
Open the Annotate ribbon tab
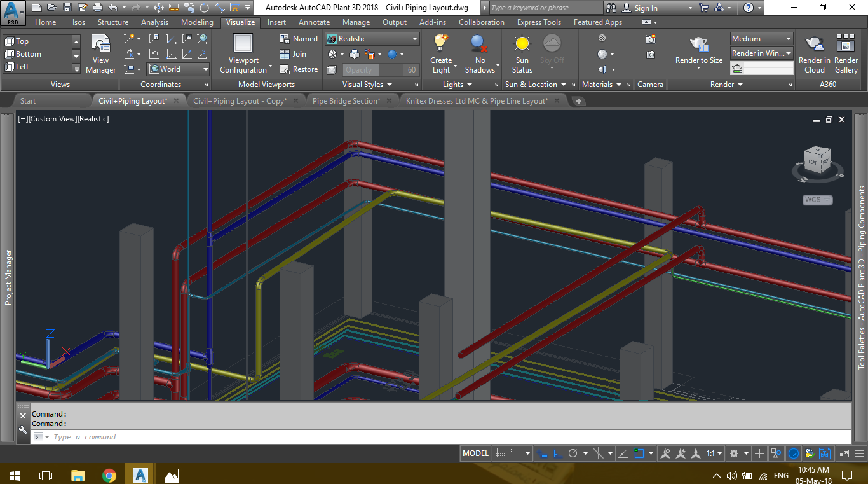[x=314, y=22]
